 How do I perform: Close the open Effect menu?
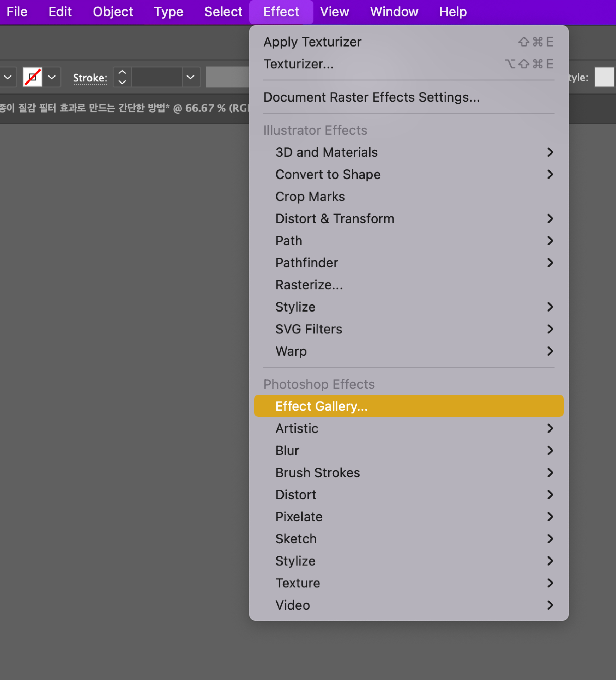point(281,12)
